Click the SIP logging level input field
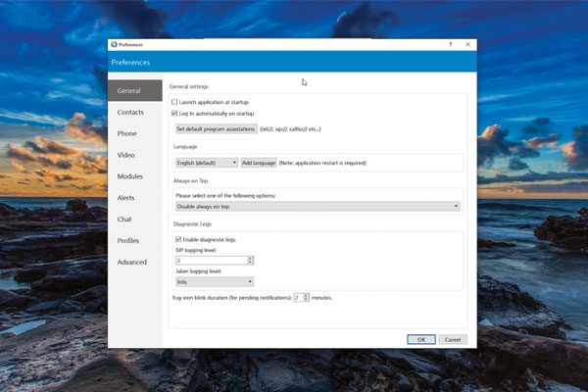This screenshot has width=588, height=392. (x=211, y=261)
